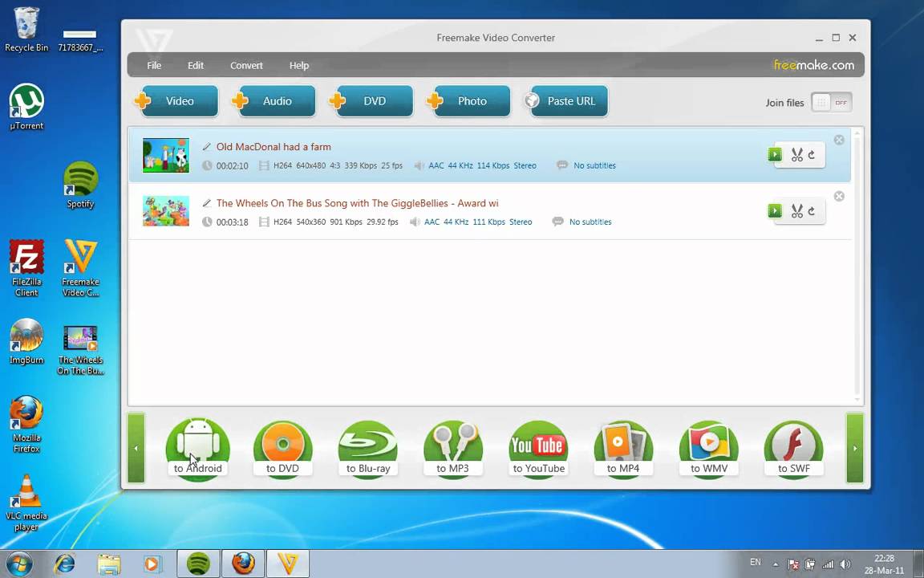The image size is (924, 578).
Task: Select the to Android output format
Action: click(198, 450)
